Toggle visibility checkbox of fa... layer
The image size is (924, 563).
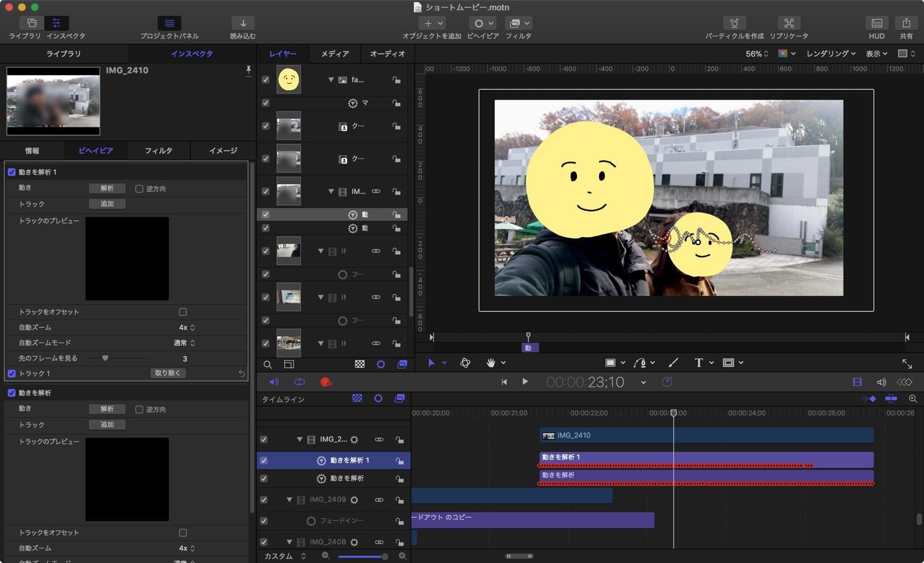(x=265, y=79)
